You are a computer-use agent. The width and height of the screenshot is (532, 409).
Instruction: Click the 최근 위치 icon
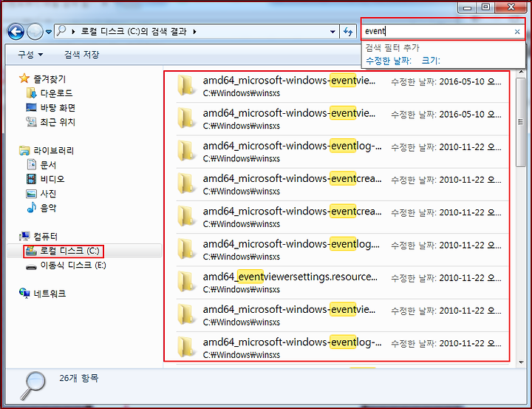31,121
